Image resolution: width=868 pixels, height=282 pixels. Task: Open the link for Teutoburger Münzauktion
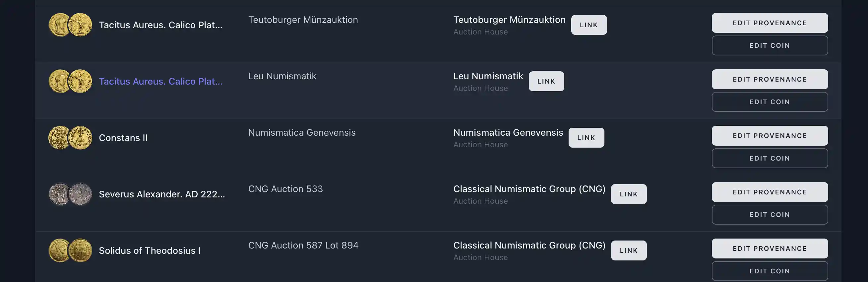pyautogui.click(x=589, y=25)
